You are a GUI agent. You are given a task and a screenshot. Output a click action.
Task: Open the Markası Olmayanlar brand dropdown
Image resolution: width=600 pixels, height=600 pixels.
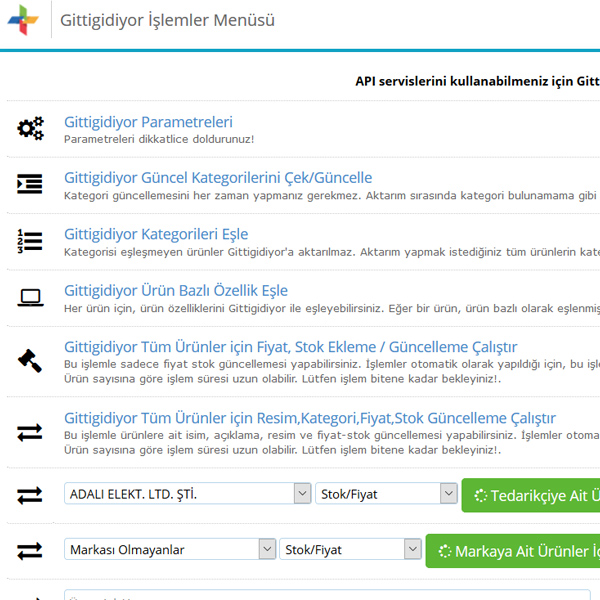click(x=170, y=549)
